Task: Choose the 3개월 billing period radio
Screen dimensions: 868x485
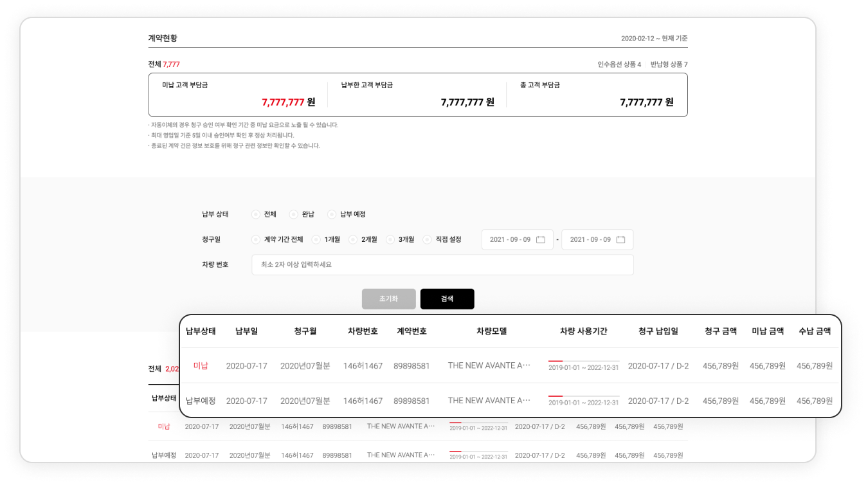Action: [x=390, y=239]
